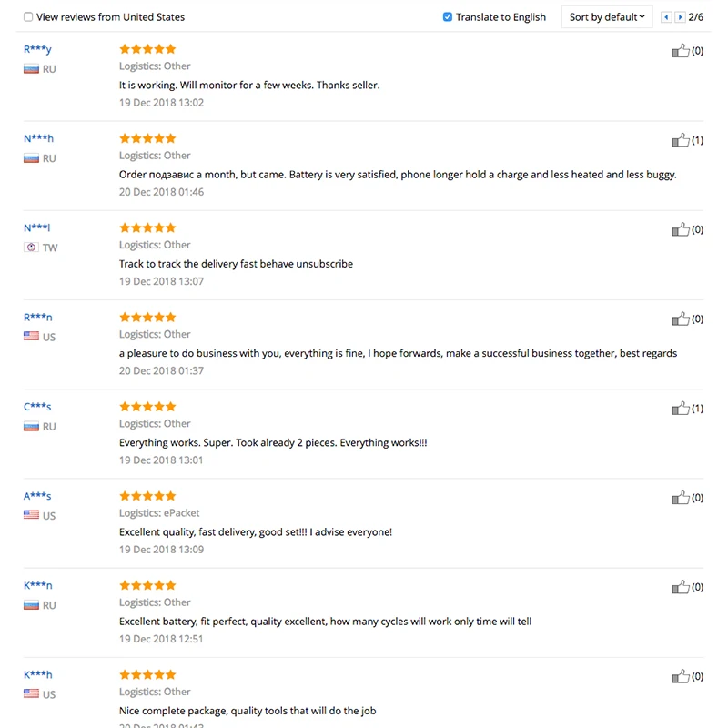Uncheck Translate to English option
The width and height of the screenshot is (728, 728).
tap(448, 17)
